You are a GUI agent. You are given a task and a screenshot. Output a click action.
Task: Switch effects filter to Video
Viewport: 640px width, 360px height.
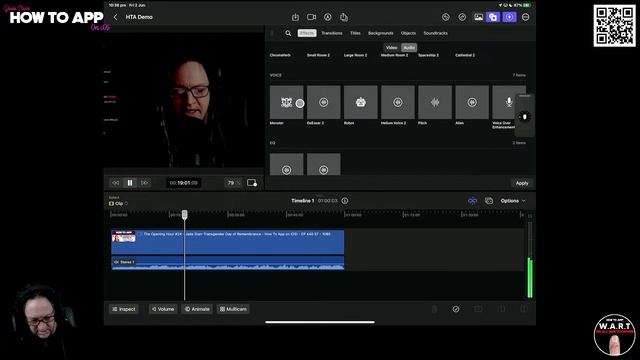click(x=391, y=48)
